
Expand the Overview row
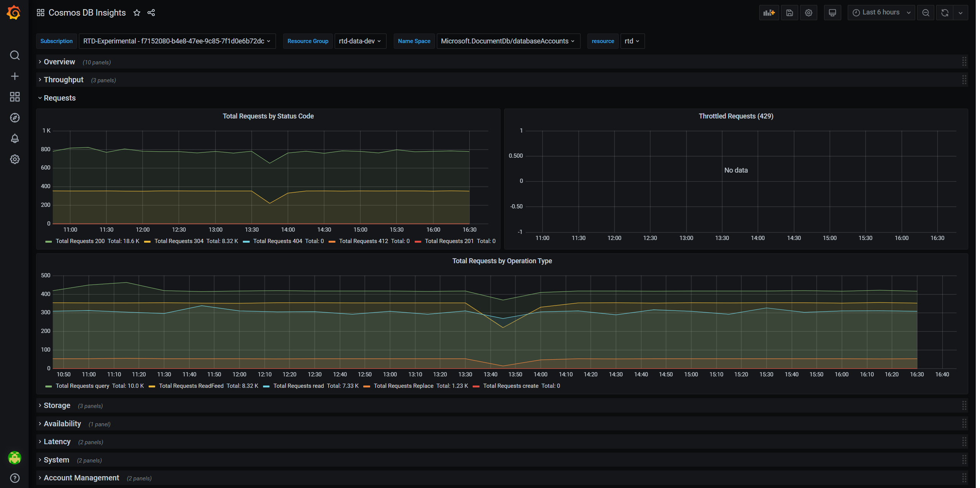59,62
